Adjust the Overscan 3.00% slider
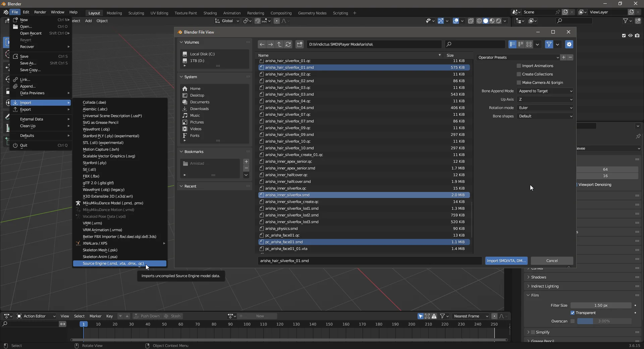This screenshot has height=349, width=644. click(604, 321)
